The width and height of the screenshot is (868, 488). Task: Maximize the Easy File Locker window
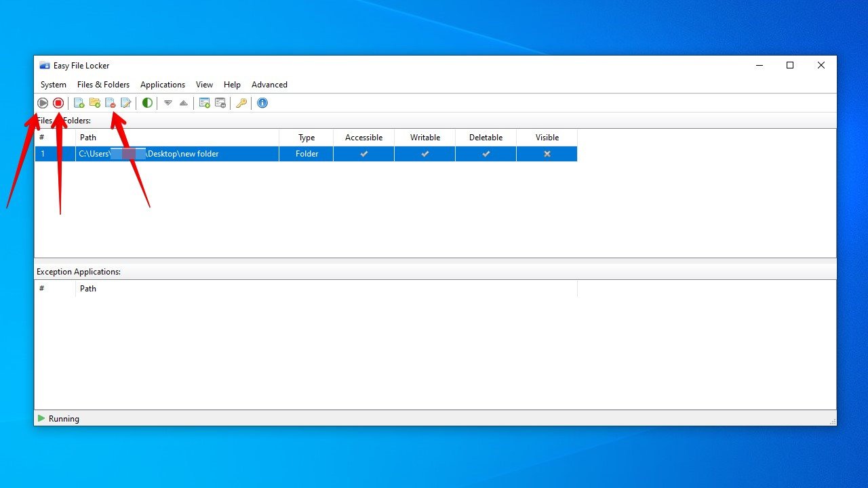(x=790, y=66)
